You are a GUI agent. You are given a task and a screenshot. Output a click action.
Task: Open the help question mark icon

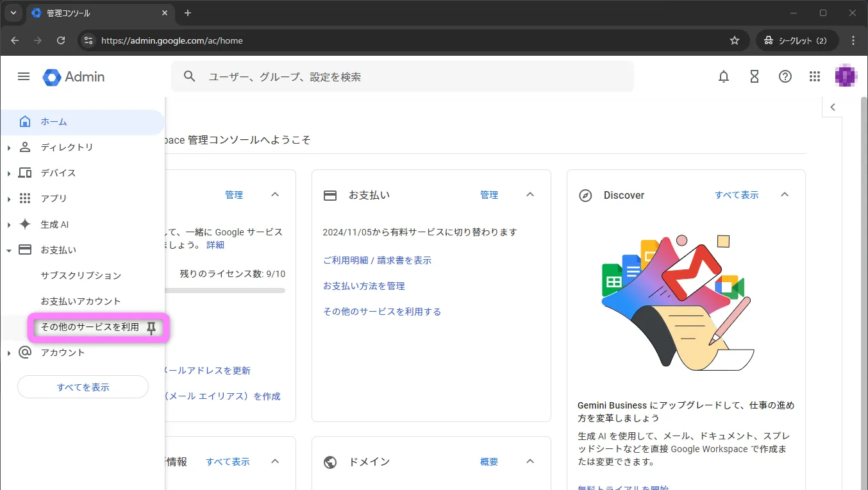pyautogui.click(x=785, y=77)
